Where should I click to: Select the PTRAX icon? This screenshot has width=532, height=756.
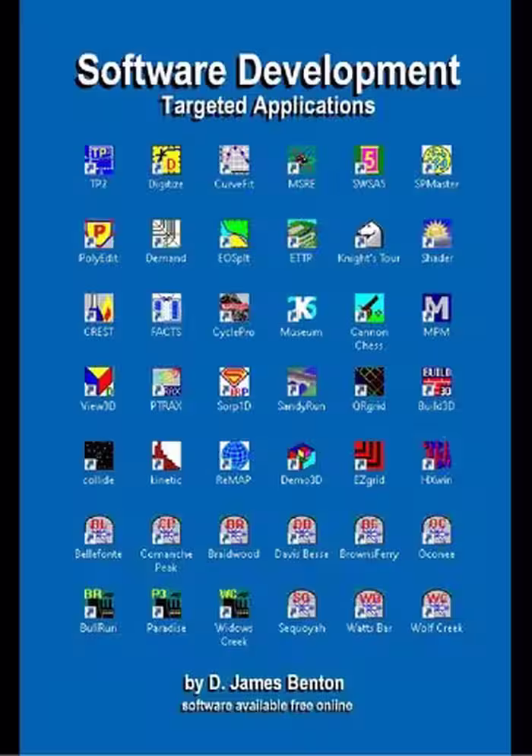point(166,382)
